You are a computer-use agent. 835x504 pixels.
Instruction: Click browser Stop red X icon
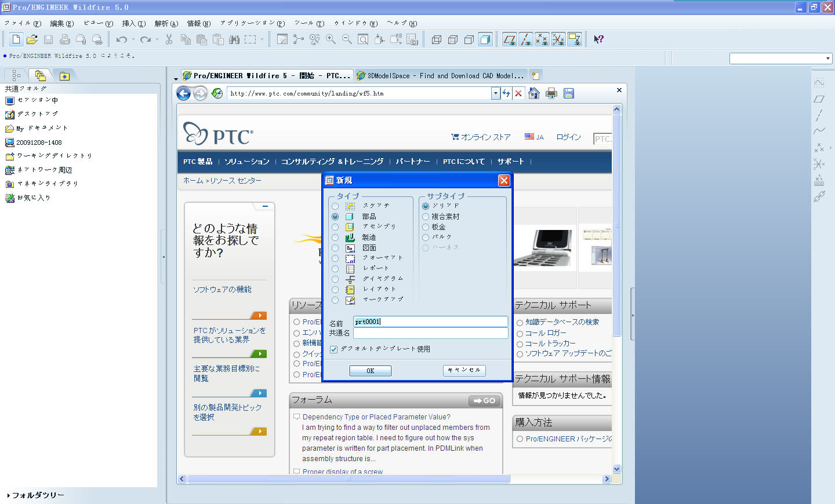[518, 93]
